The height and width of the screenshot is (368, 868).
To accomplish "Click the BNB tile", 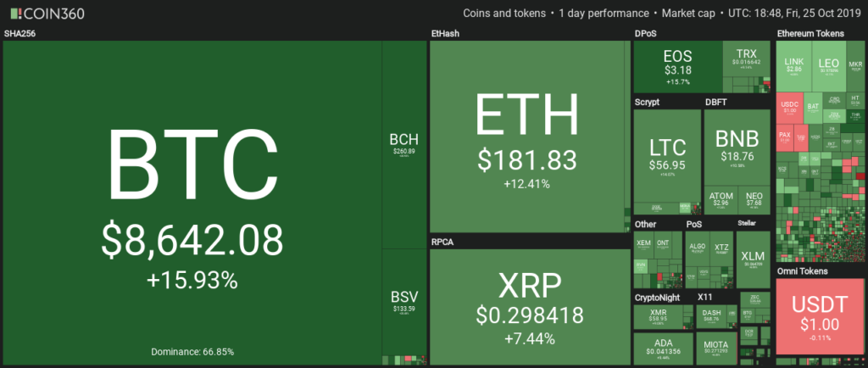I will pos(737,146).
